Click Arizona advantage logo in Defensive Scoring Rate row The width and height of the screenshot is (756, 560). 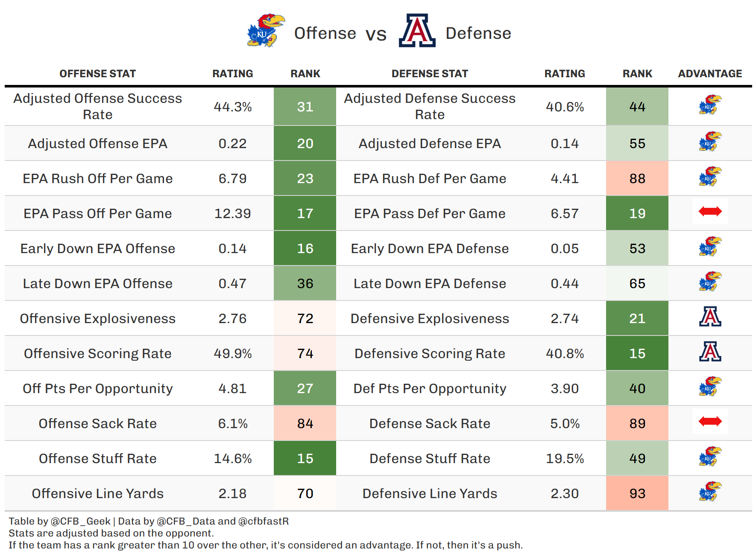pyautogui.click(x=710, y=352)
